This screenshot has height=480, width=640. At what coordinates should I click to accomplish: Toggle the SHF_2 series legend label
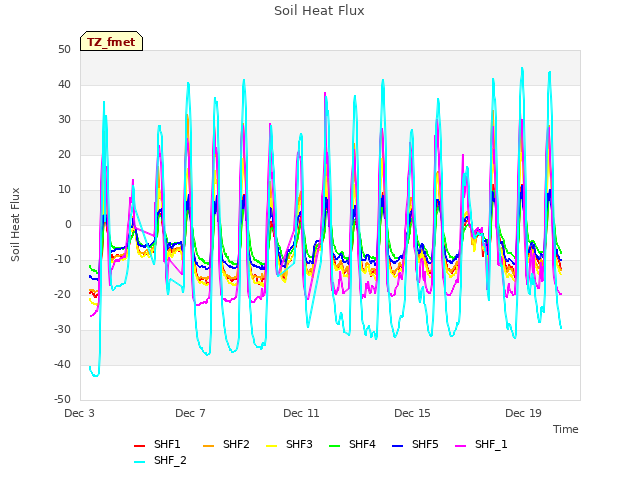(170, 461)
